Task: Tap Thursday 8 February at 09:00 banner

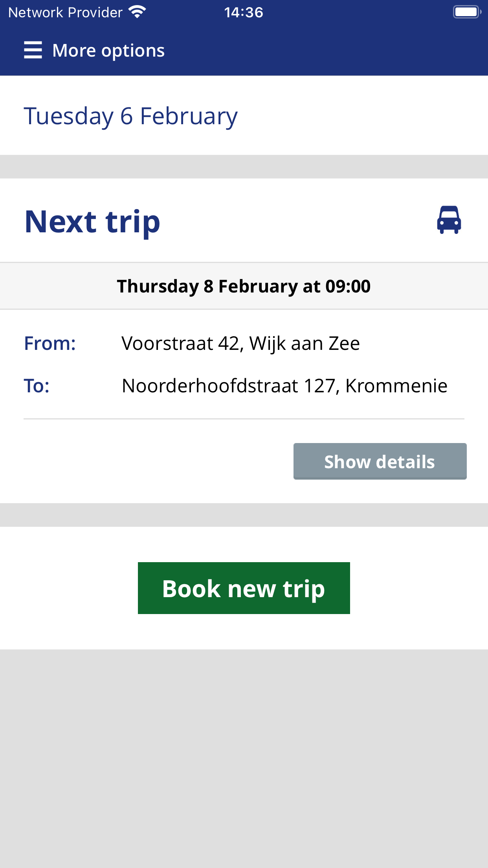Action: [x=244, y=286]
